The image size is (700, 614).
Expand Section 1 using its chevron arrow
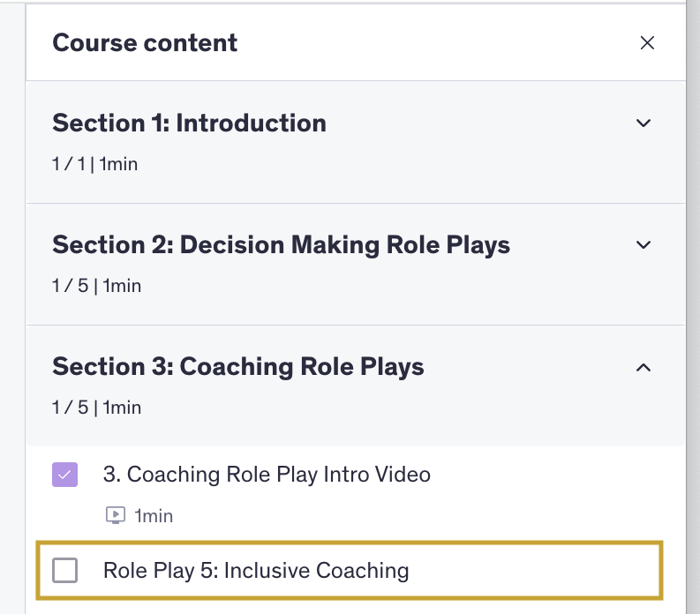click(644, 123)
